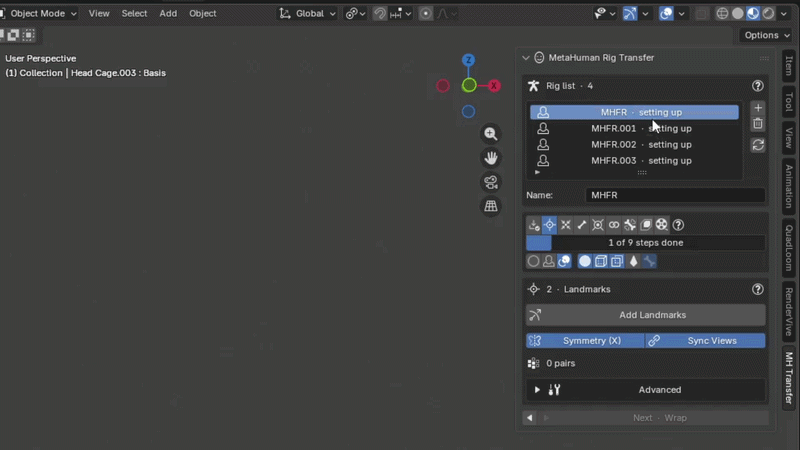Viewport: 800px width, 450px height.
Task: Toggle Sync Views option
Action: click(706, 341)
